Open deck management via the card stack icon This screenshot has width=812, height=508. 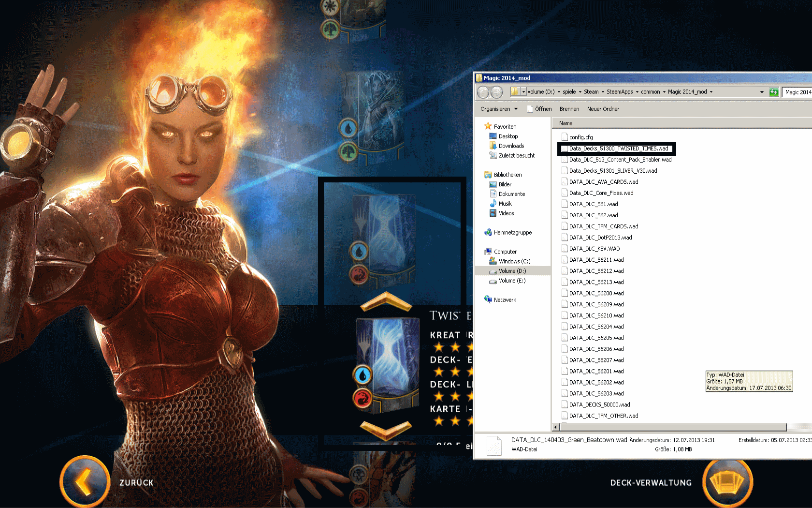[727, 482]
